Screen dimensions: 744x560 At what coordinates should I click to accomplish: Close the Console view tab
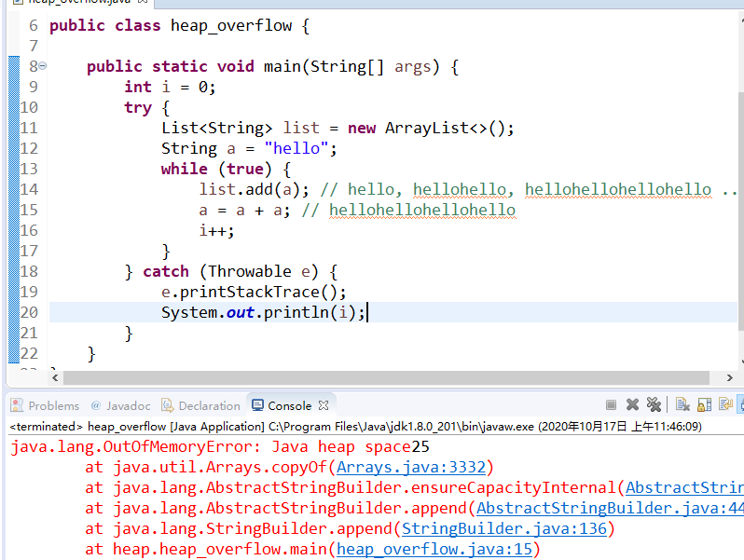[x=324, y=405]
